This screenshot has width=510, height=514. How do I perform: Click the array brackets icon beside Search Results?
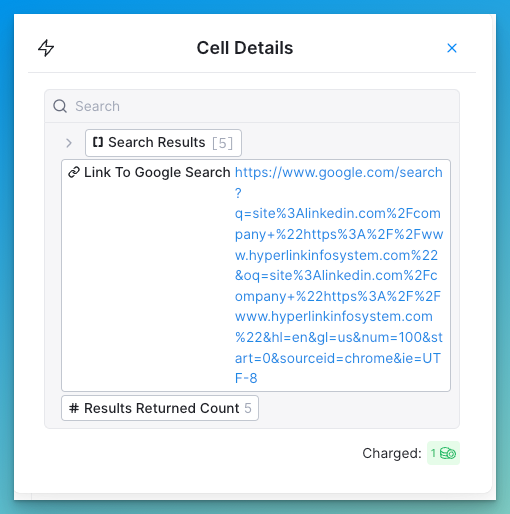tap(98, 142)
